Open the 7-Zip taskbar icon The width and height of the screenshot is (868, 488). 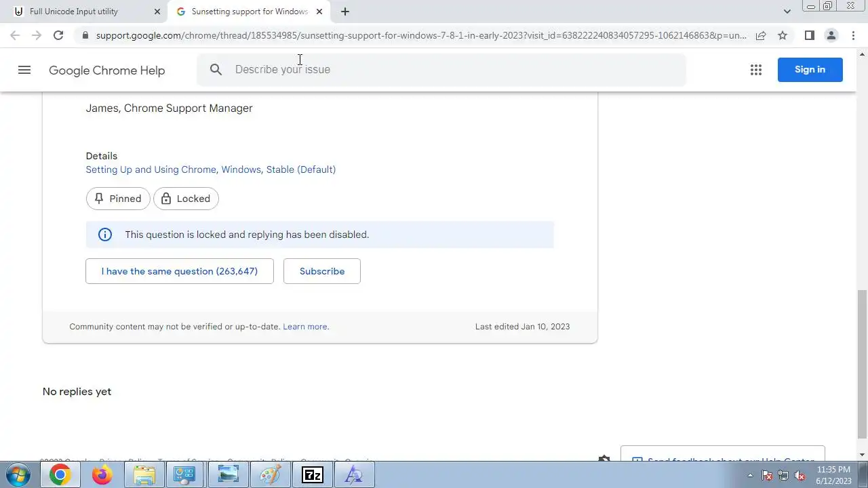pos(312,475)
